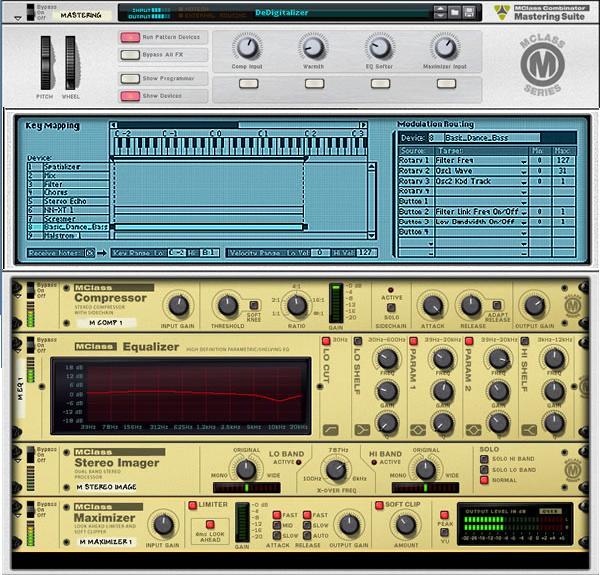Click the Compressor Ratio knob
Viewport: 601px width, 575px height.
[x=297, y=306]
